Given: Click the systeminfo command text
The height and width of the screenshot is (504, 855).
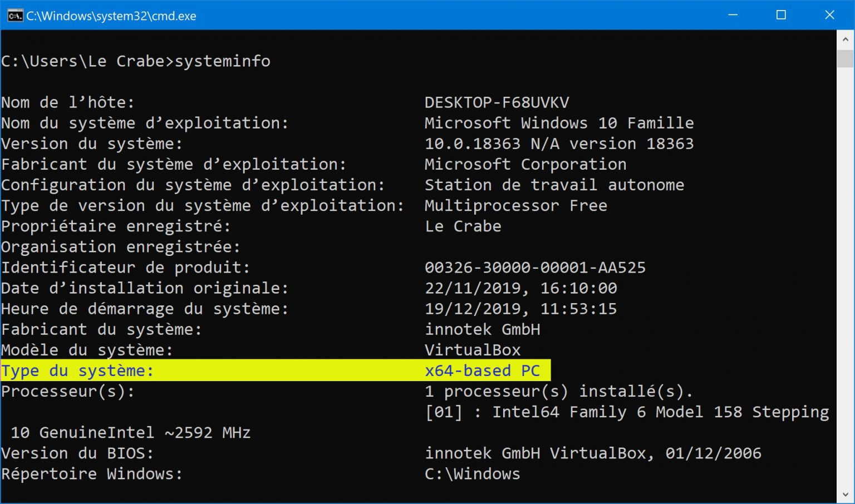Looking at the screenshot, I should pyautogui.click(x=222, y=61).
